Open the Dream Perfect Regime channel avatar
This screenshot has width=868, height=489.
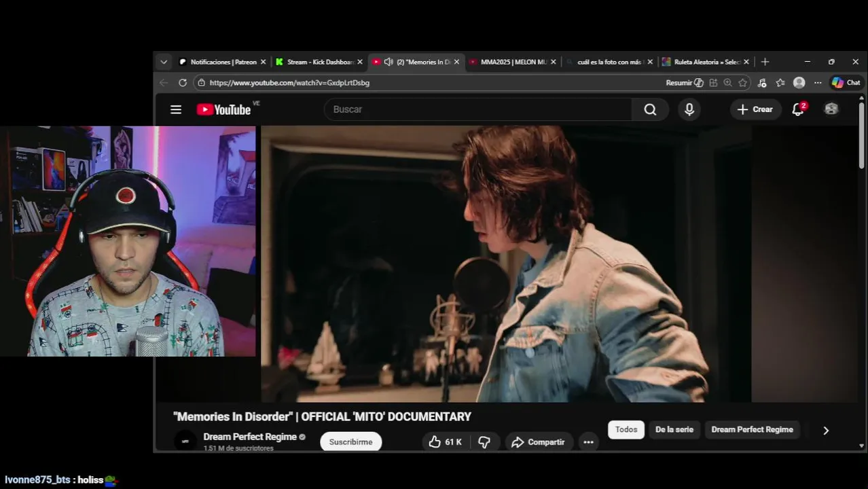coord(185,441)
